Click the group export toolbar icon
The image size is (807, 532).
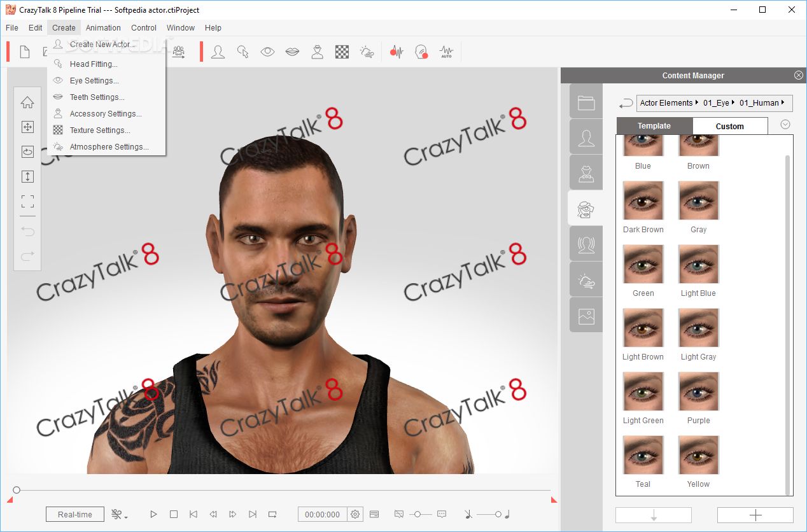179,52
